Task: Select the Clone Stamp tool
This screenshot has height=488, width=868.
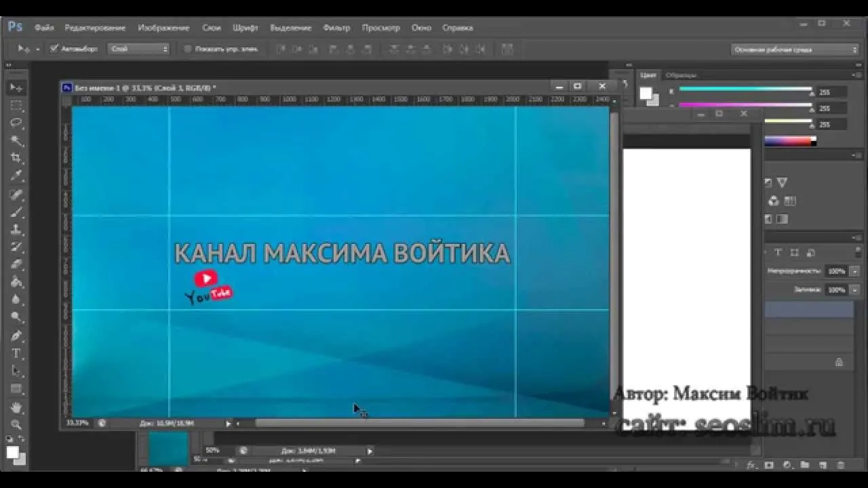Action: 16,230
